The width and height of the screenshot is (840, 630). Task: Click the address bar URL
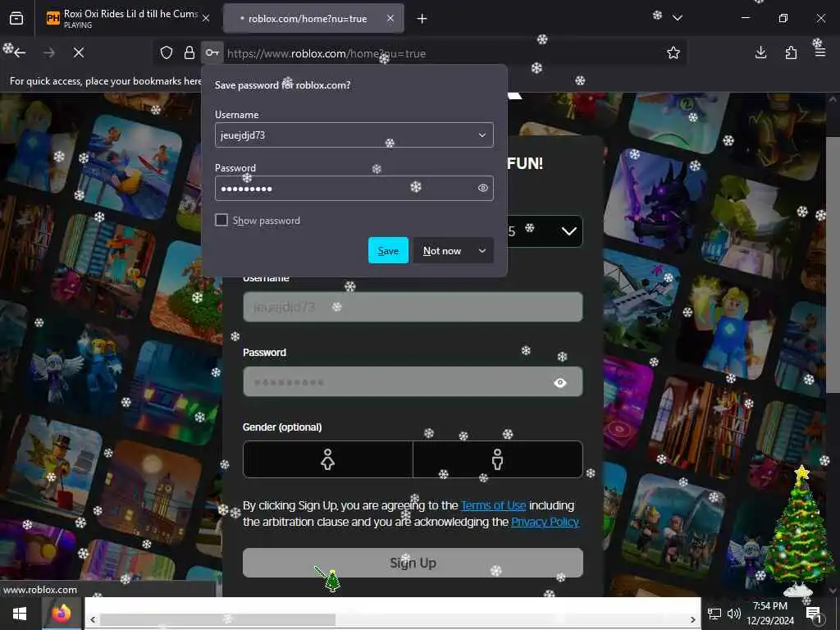(326, 53)
